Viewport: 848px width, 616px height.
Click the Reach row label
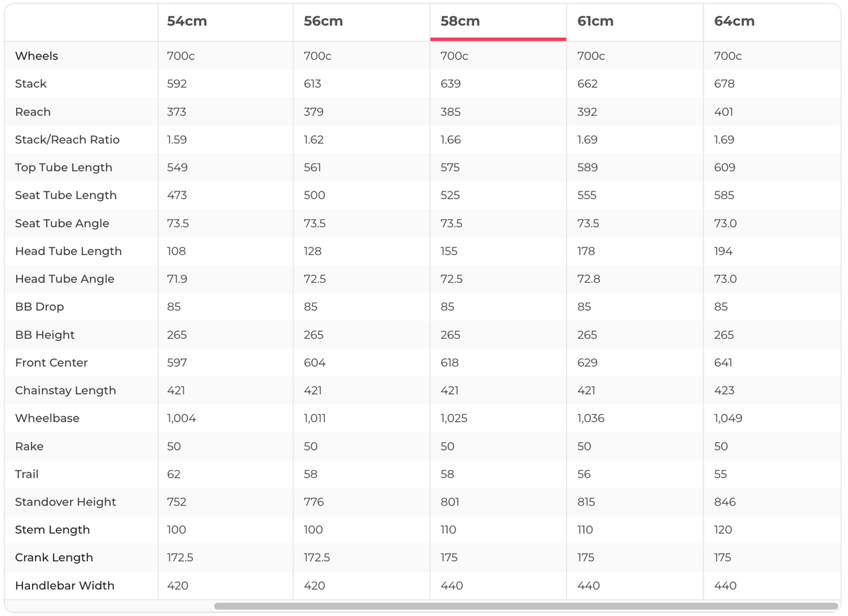click(x=33, y=112)
